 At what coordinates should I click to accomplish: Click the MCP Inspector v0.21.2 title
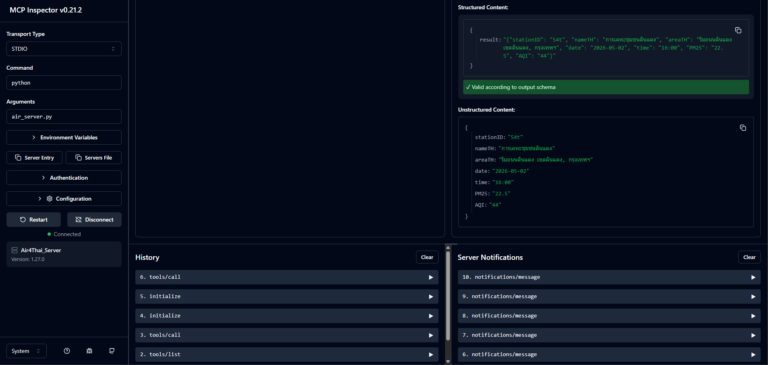pos(46,10)
